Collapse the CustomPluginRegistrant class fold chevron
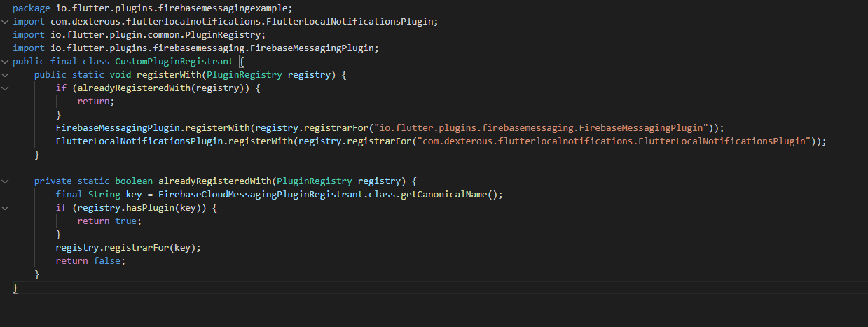 (5, 62)
